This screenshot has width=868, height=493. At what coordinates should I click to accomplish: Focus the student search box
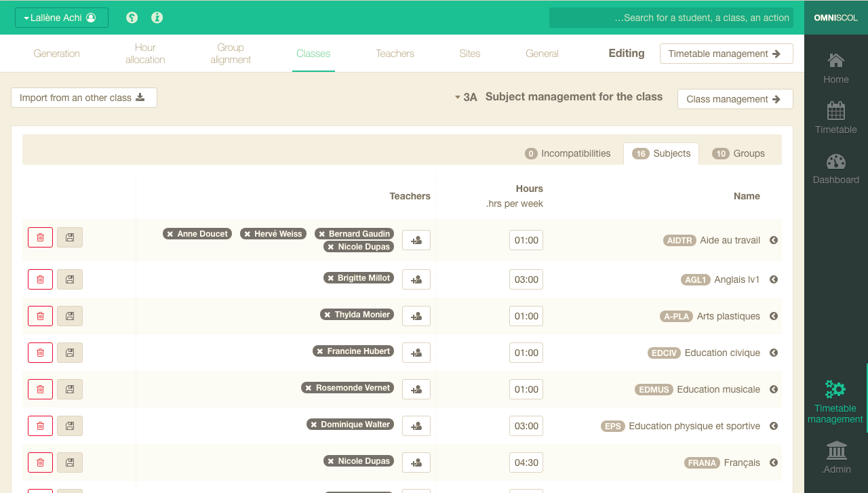point(671,18)
